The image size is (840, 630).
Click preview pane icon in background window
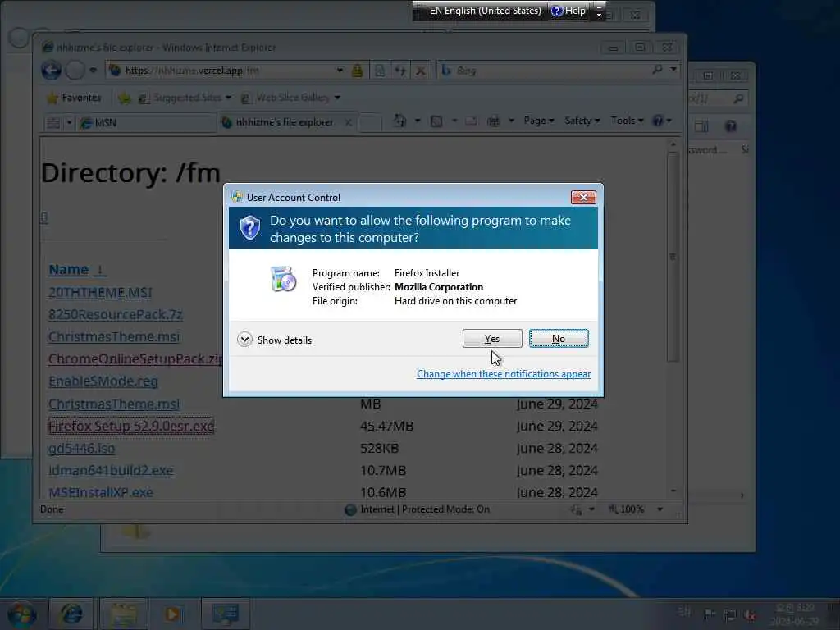pos(701,126)
